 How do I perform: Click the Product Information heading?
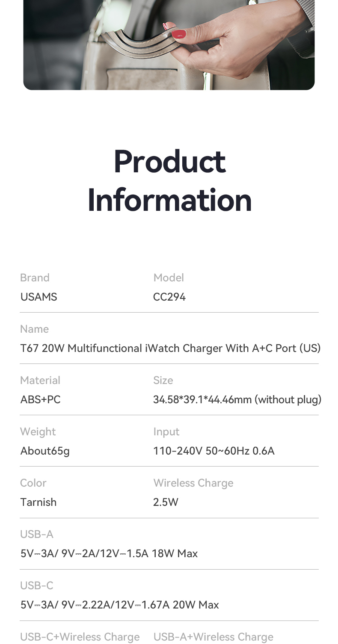169,180
